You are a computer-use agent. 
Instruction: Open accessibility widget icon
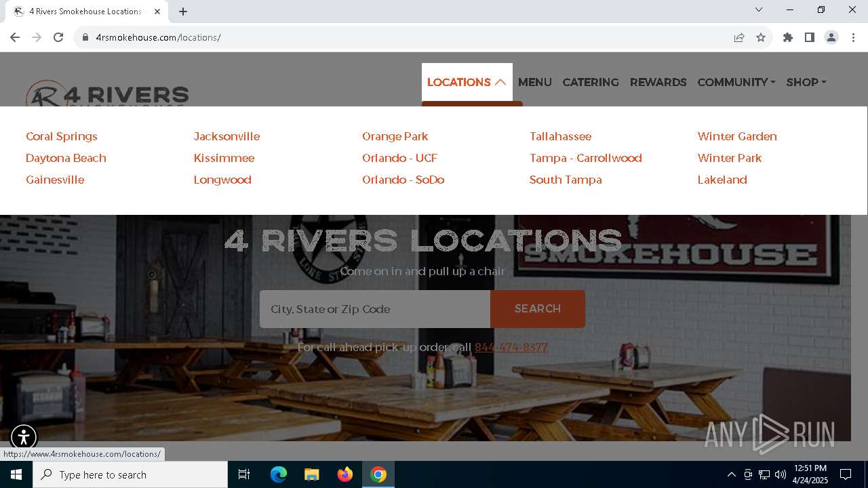(24, 437)
